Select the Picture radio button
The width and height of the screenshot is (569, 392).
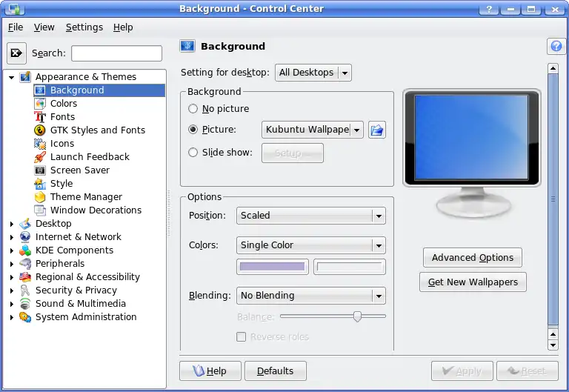tap(193, 130)
